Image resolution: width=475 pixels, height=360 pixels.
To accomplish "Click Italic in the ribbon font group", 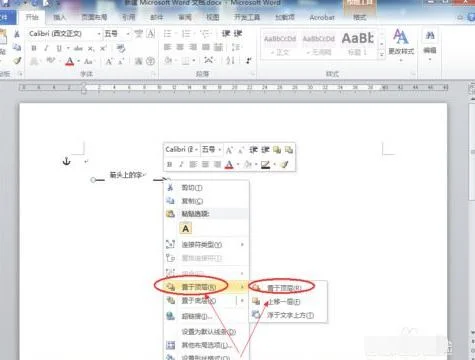I will [46, 48].
